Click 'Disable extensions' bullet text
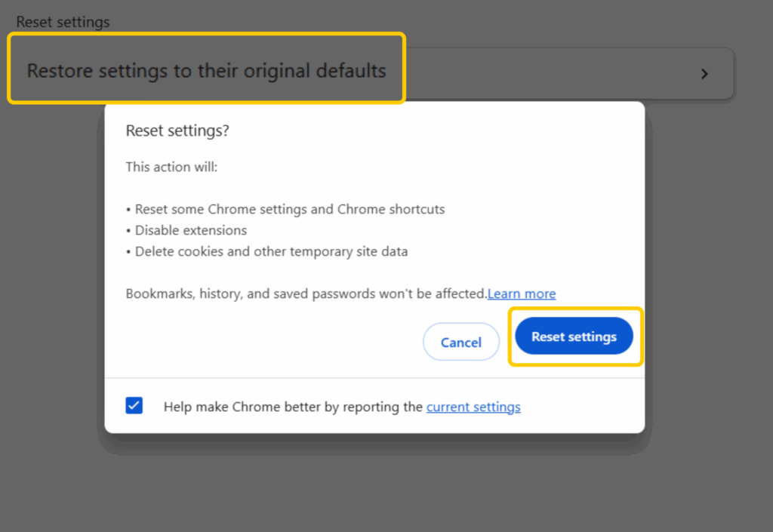The width and height of the screenshot is (773, 532). [x=191, y=231]
